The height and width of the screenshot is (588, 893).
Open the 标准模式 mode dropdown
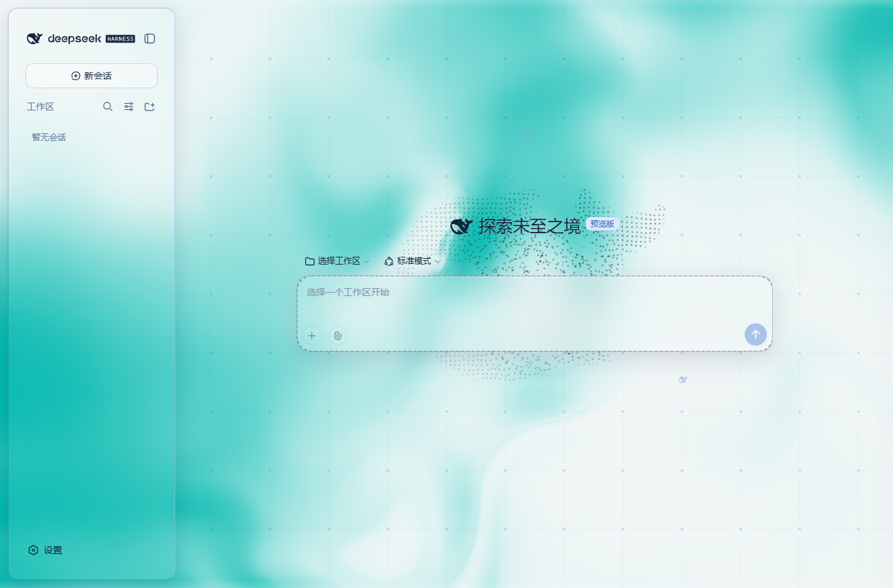[x=413, y=261]
